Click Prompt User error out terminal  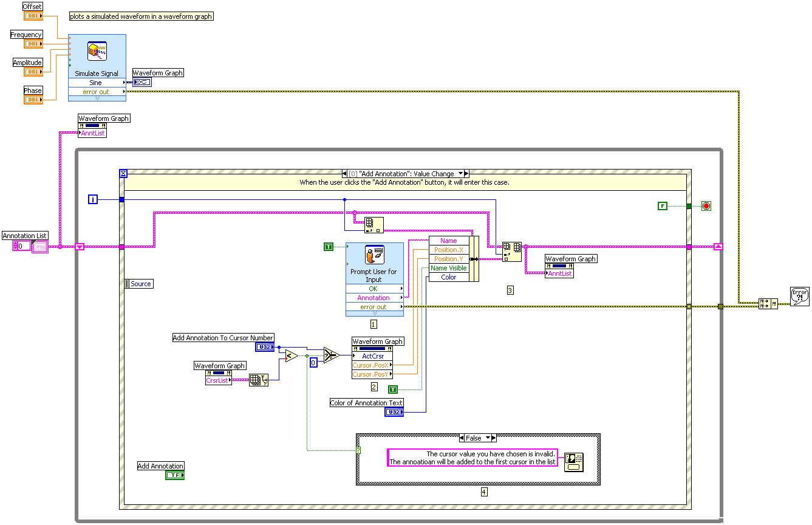pyautogui.click(x=374, y=307)
